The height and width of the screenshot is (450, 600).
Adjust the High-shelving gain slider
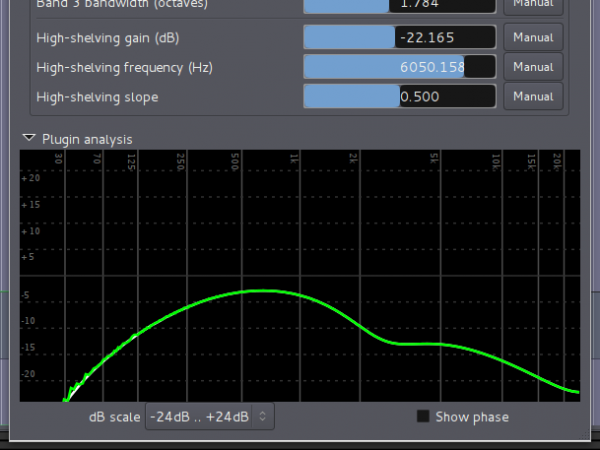click(x=400, y=37)
